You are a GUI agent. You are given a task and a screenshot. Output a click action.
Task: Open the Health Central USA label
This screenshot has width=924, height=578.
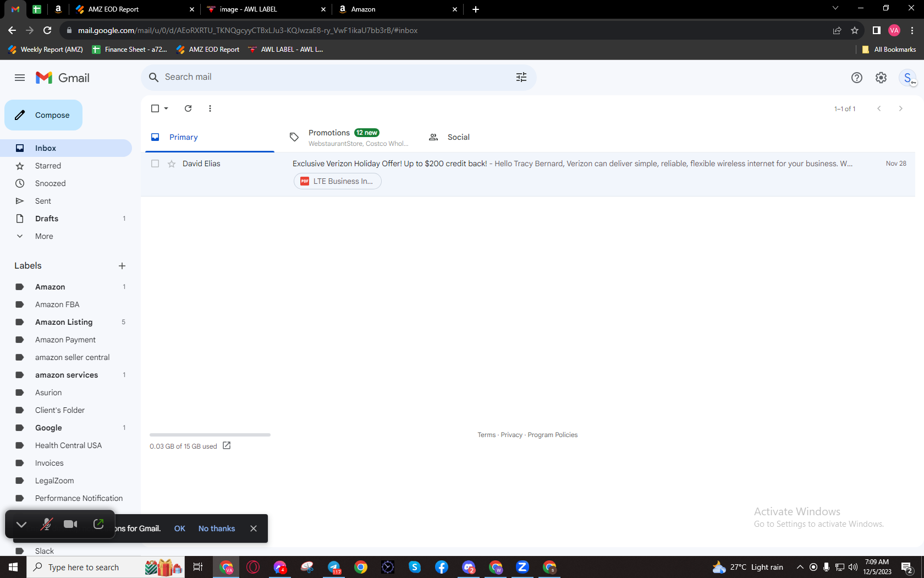point(66,445)
